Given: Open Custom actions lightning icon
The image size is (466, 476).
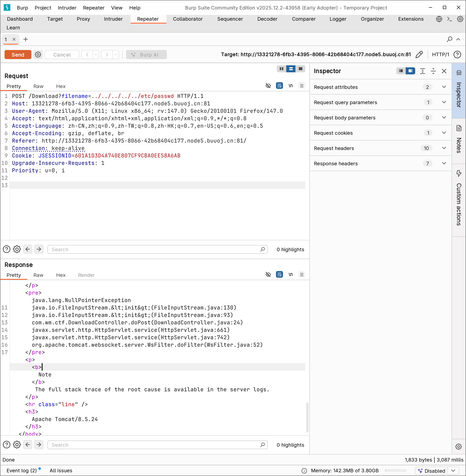Looking at the screenshot, I should tap(459, 173).
